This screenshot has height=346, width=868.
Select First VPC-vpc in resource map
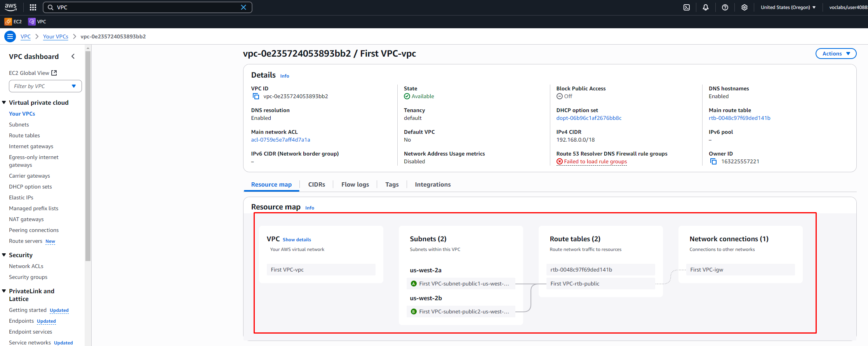tap(321, 270)
